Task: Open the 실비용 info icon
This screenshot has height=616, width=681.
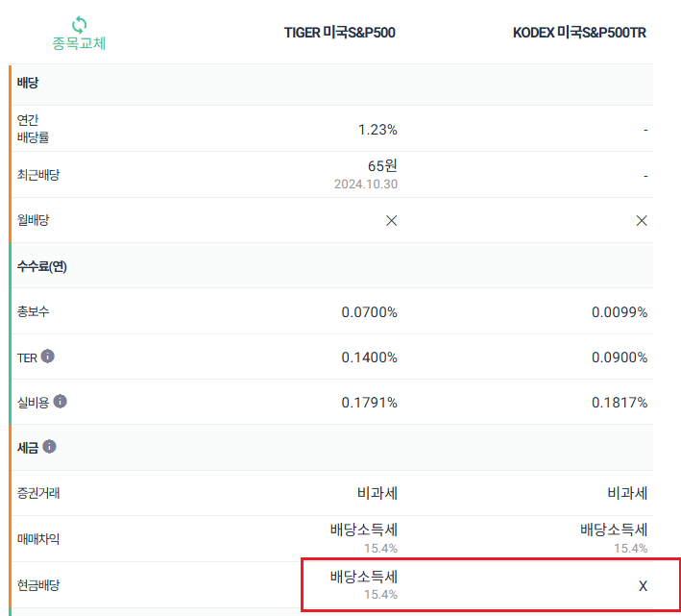Action: (x=60, y=402)
